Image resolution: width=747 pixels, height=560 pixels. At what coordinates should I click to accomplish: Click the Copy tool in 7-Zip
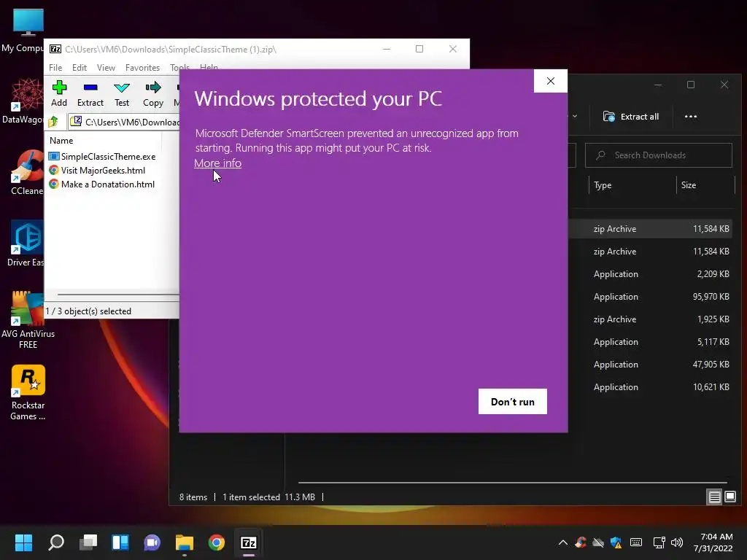click(153, 94)
